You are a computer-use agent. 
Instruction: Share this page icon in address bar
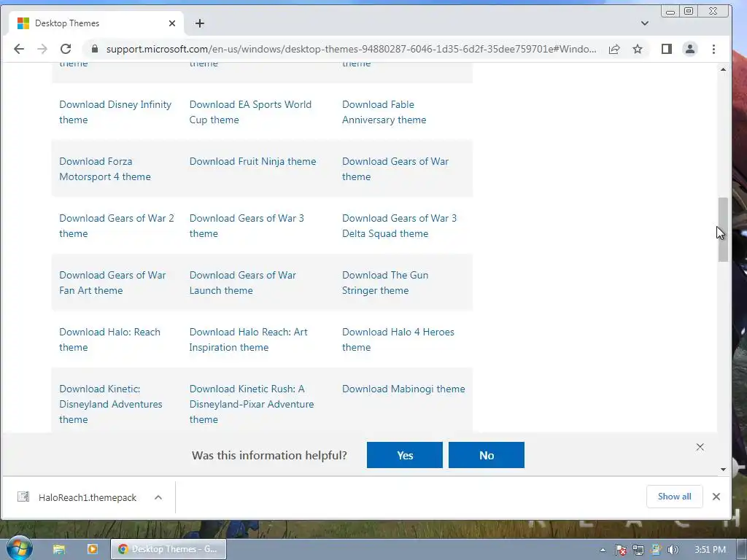[x=614, y=49]
